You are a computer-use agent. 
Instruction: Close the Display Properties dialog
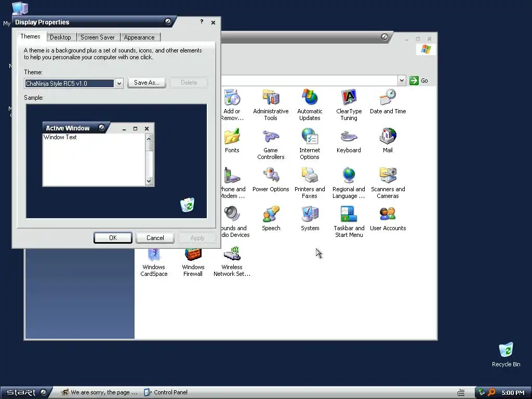pyautogui.click(x=213, y=22)
